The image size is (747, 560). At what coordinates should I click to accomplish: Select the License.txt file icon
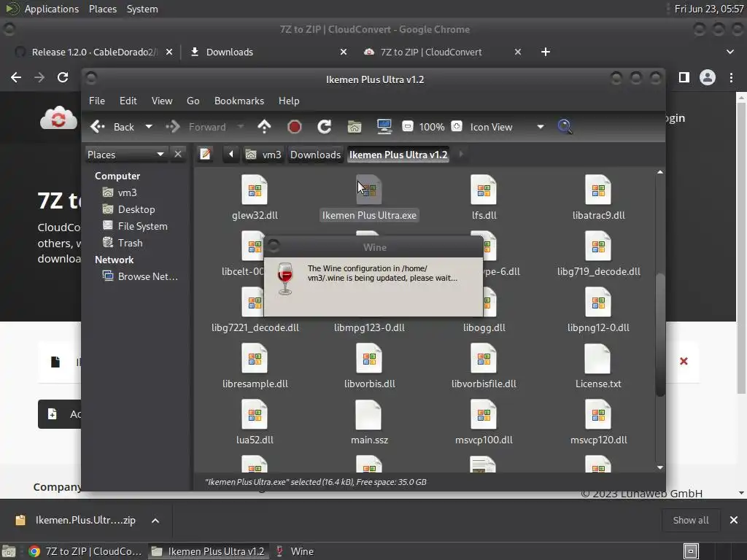(x=598, y=358)
